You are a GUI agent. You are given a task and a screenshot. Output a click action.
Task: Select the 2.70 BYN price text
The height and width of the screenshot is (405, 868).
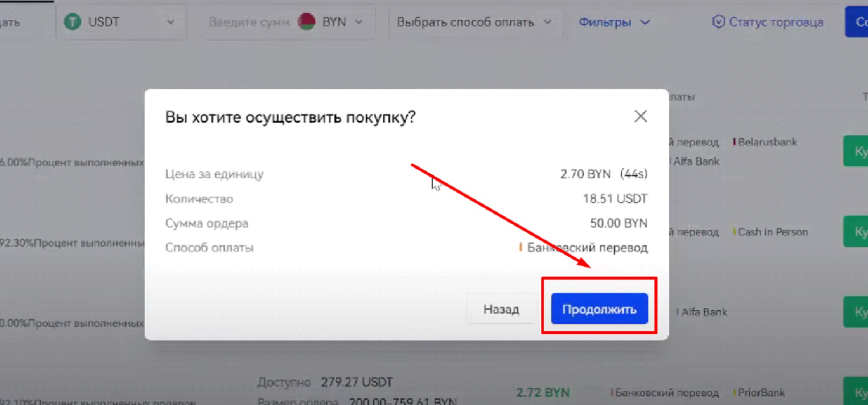pyautogui.click(x=585, y=174)
